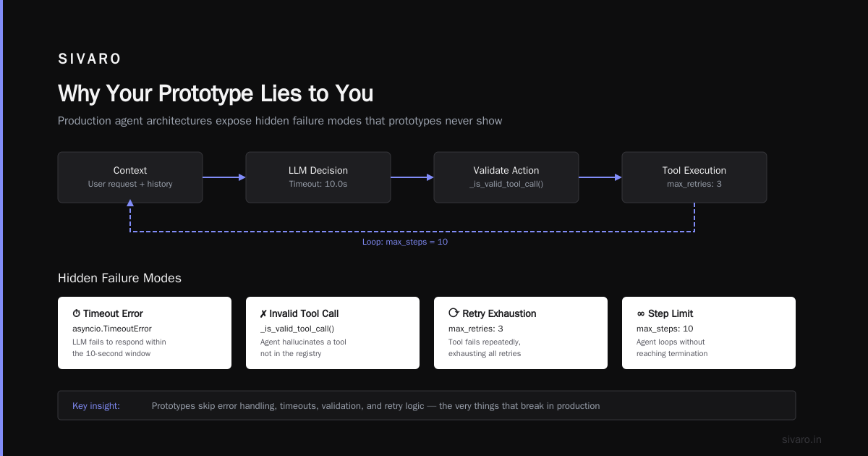Open the Timeout Error card
The height and width of the screenshot is (456, 868).
(145, 333)
